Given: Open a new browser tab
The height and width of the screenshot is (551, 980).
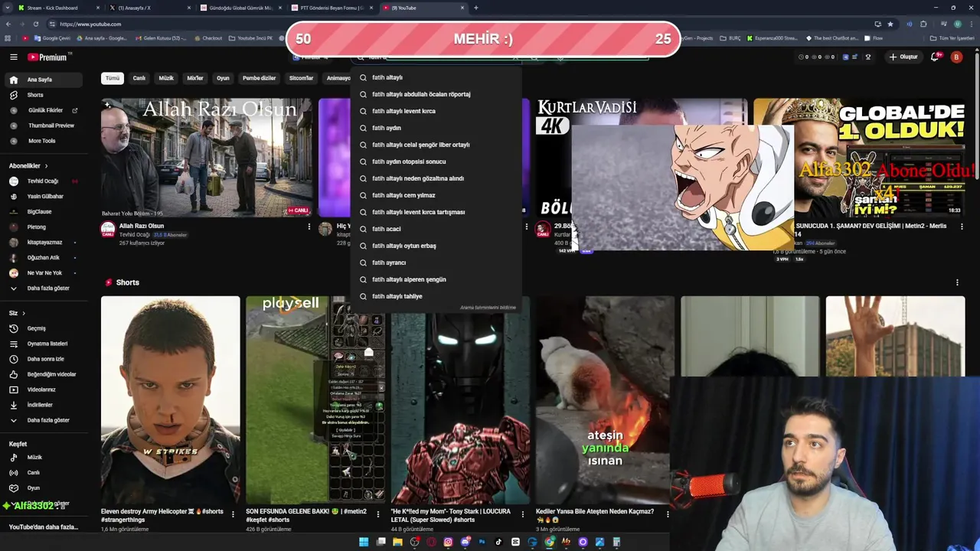Looking at the screenshot, I should [476, 8].
